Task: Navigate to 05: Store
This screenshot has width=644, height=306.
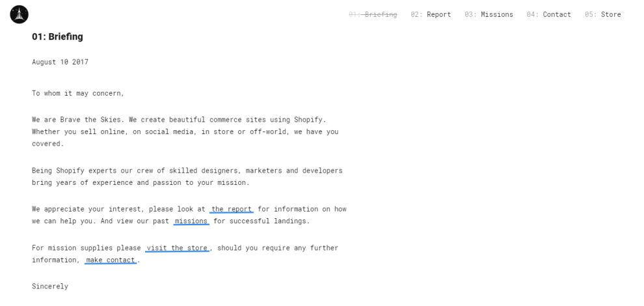Action: point(602,14)
